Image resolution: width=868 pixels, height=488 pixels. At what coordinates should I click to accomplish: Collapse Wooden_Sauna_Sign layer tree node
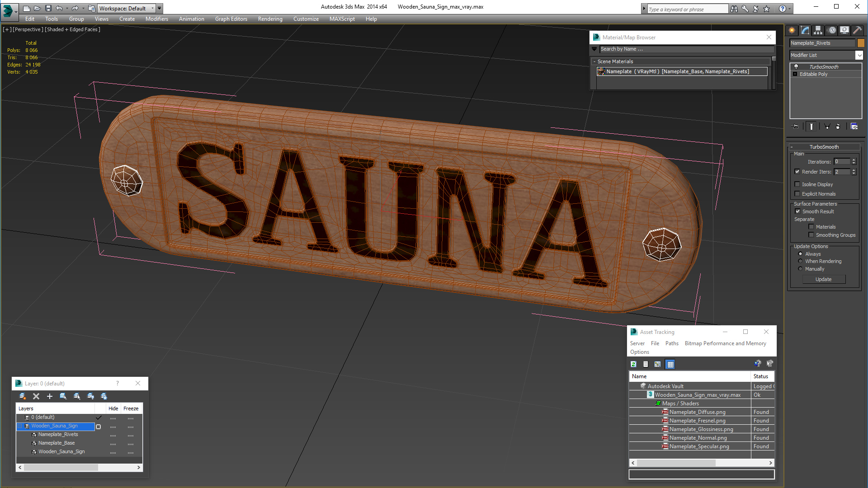20,426
